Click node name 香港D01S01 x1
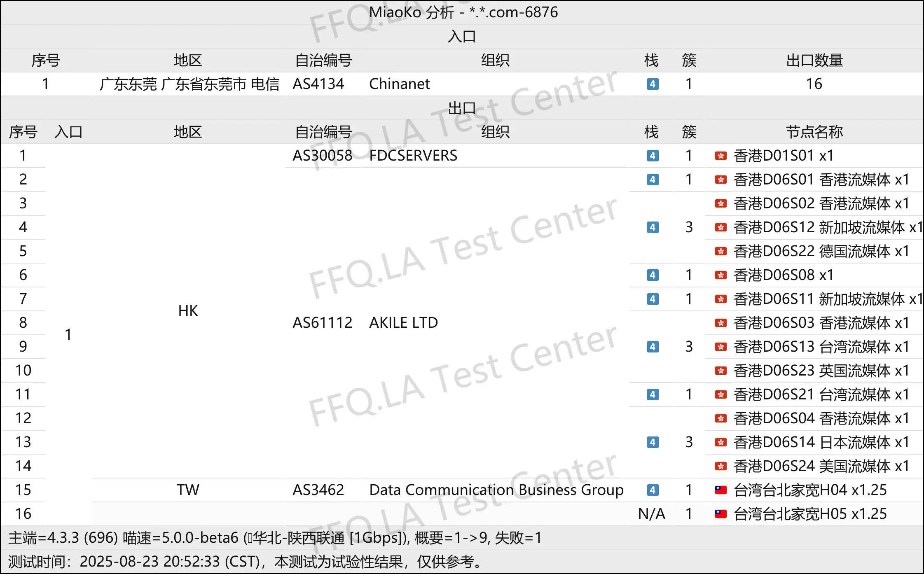 784,156
